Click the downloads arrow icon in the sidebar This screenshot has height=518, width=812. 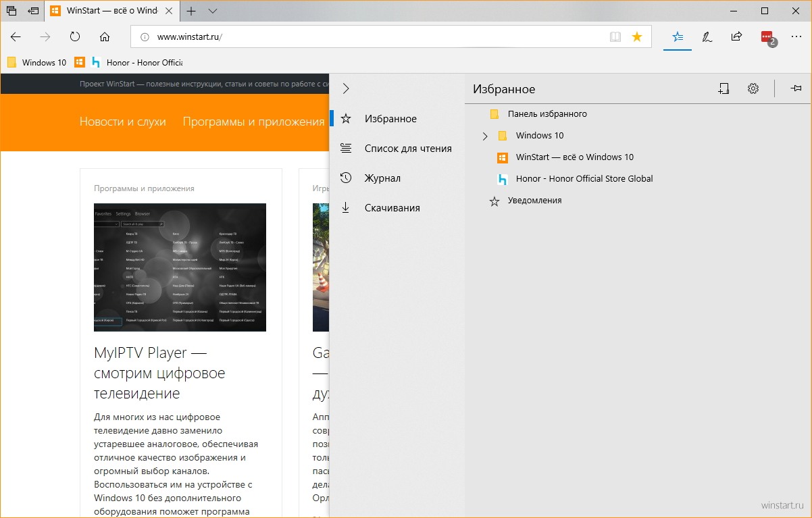(x=346, y=208)
